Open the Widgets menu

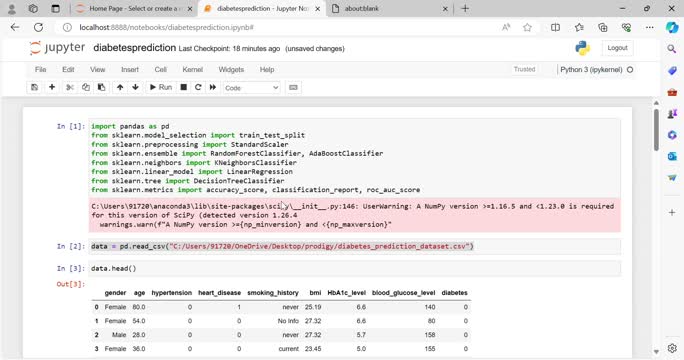[x=231, y=69]
